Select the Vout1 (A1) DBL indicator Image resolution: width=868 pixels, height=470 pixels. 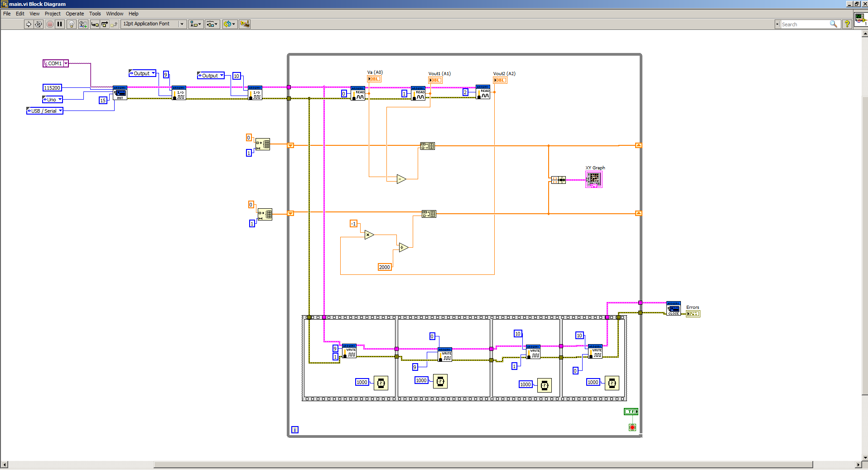[435, 80]
